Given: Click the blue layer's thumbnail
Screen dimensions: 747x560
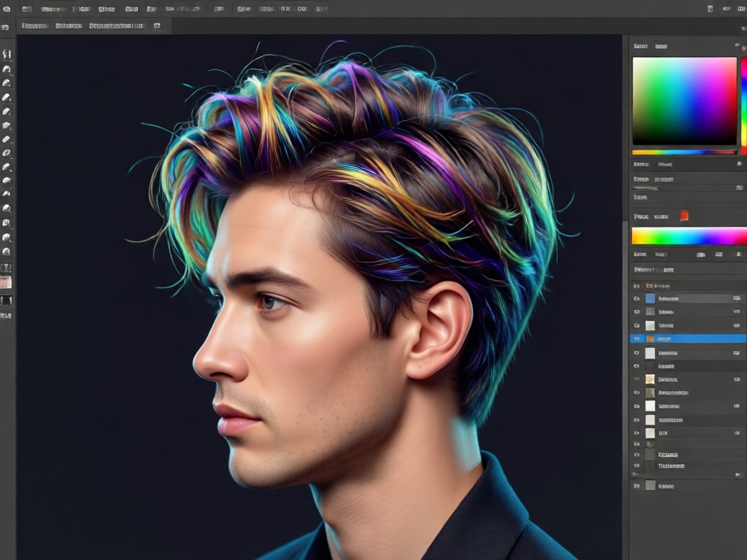Looking at the screenshot, I should click(650, 298).
